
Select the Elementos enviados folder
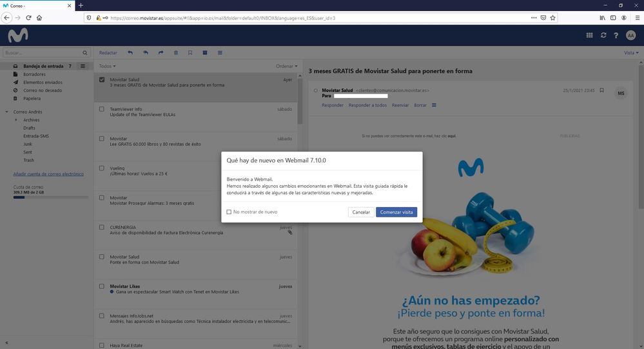[x=43, y=82]
